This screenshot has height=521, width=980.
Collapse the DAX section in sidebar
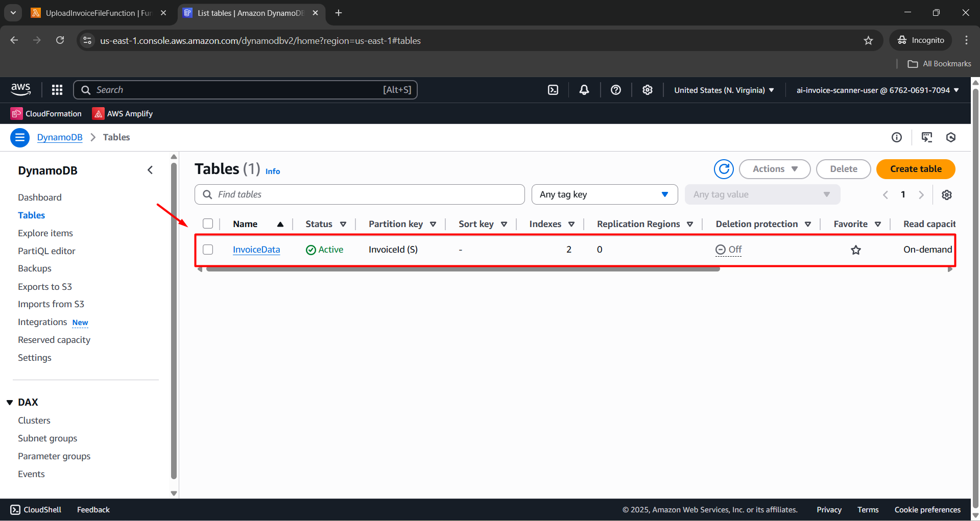10,402
